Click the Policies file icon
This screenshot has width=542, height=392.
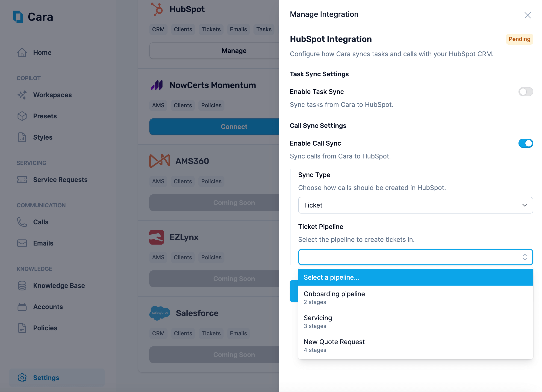22,328
